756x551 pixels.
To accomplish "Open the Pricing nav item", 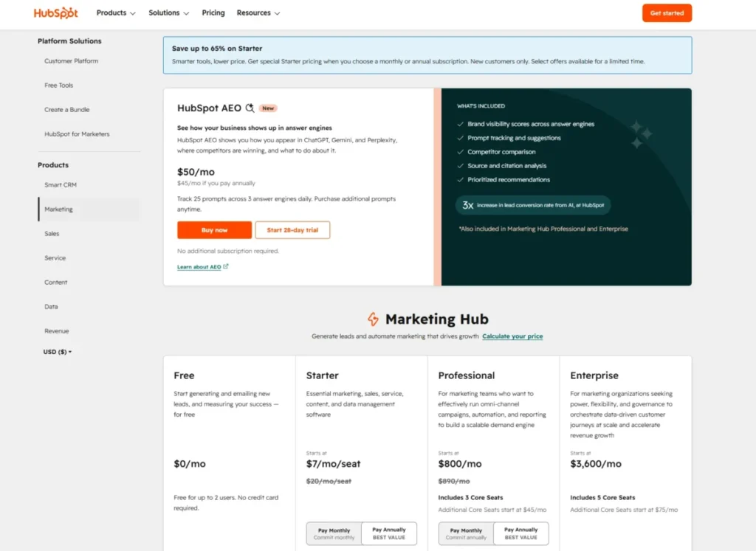I will [213, 13].
